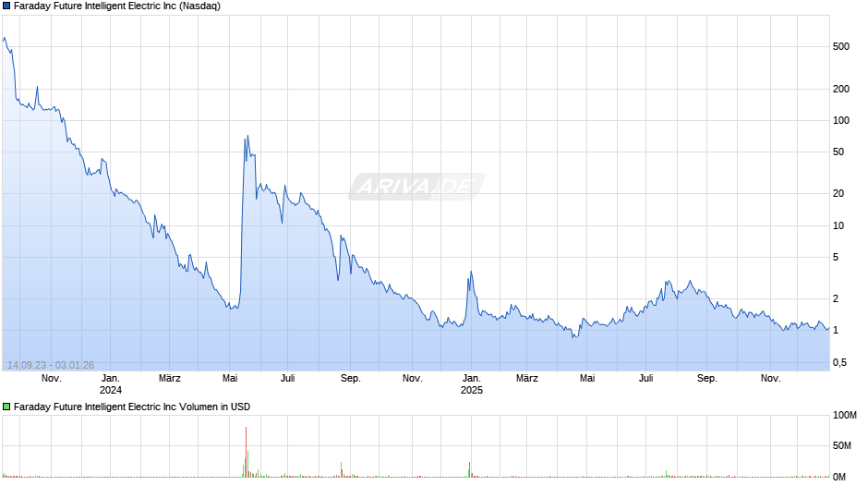This screenshot has width=868, height=486.
Task: Click the price axis value '50' on price chart
Action: coord(838,152)
